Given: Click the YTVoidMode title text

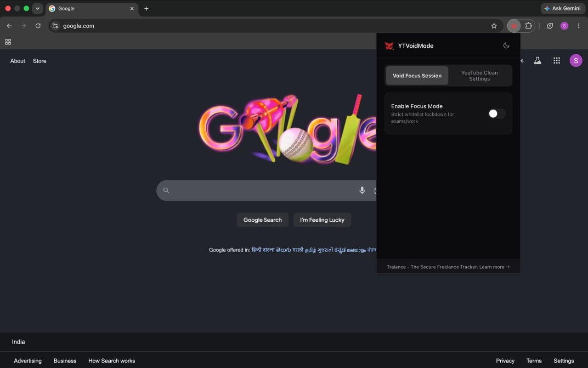Looking at the screenshot, I should coord(416,46).
